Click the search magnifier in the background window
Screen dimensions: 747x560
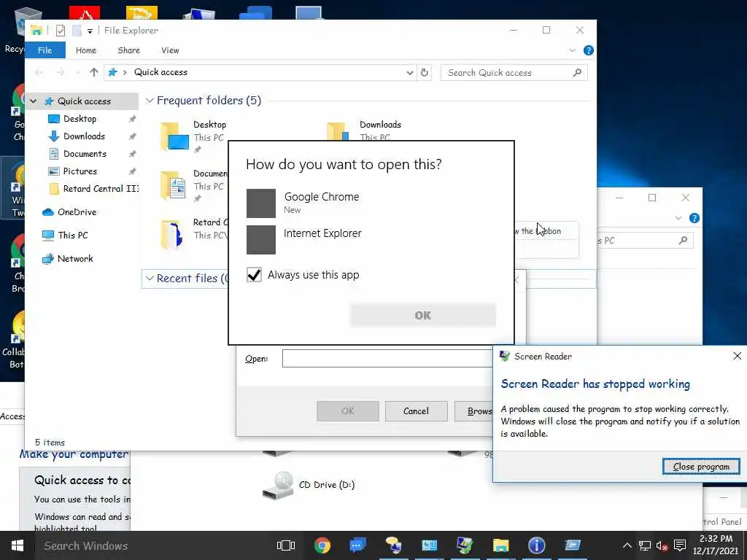click(x=683, y=241)
